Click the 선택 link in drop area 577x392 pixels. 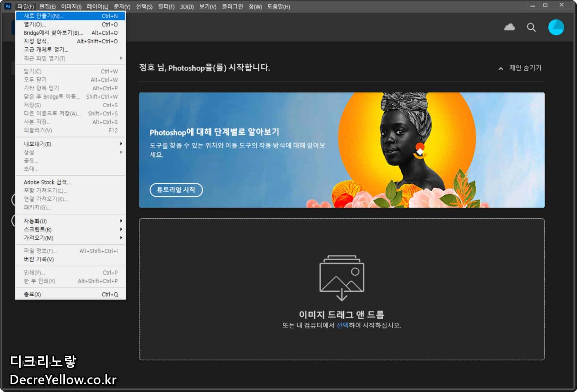(342, 325)
